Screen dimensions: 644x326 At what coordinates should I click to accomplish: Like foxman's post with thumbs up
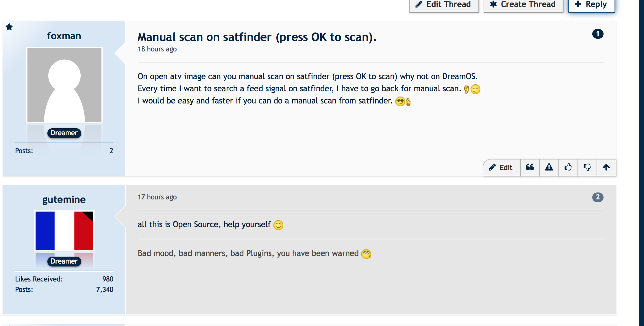568,167
